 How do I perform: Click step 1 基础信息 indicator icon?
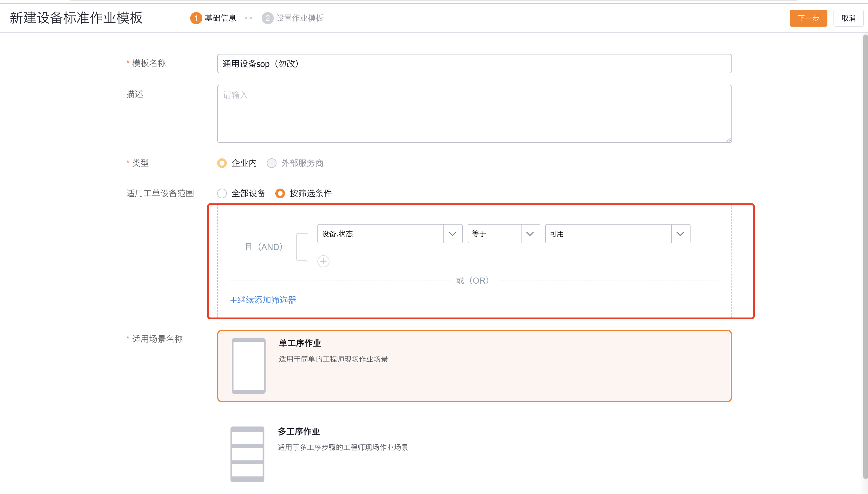[196, 18]
